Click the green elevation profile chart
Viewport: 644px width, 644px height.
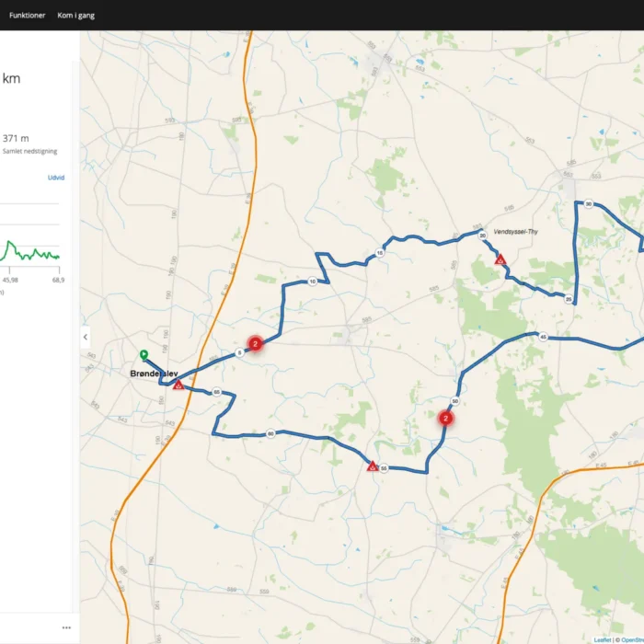31,251
